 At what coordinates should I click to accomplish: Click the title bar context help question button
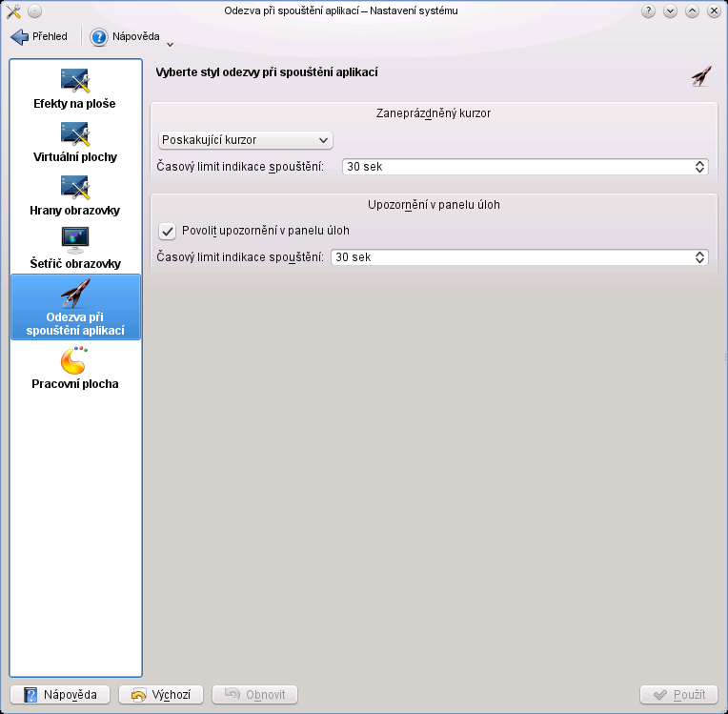click(648, 10)
